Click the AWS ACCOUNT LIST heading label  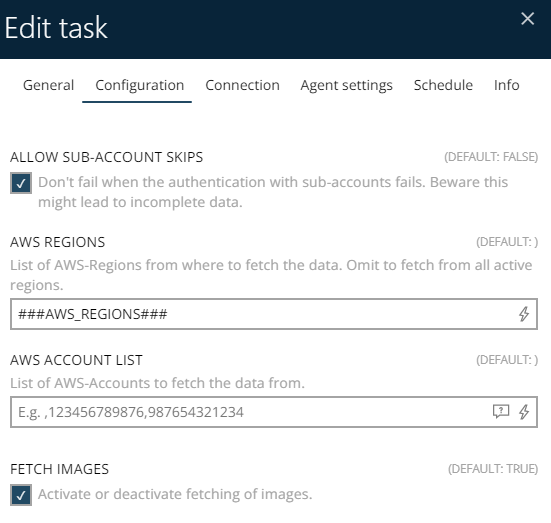(76, 360)
